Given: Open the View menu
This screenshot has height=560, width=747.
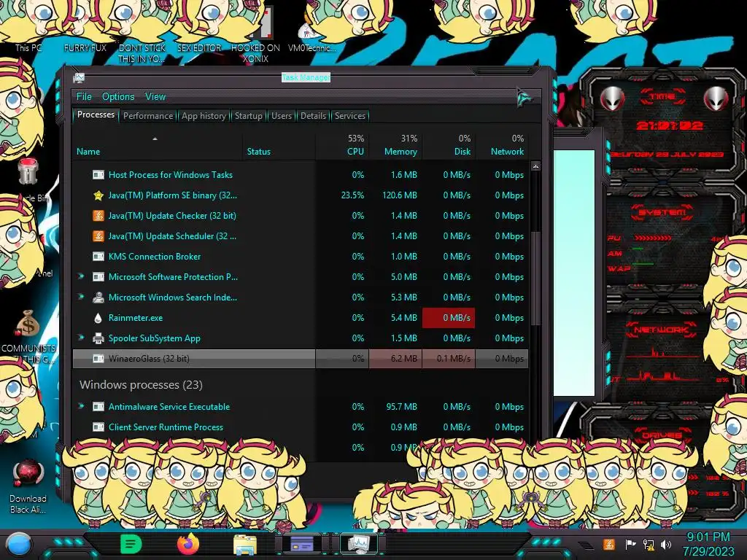Looking at the screenshot, I should 155,97.
